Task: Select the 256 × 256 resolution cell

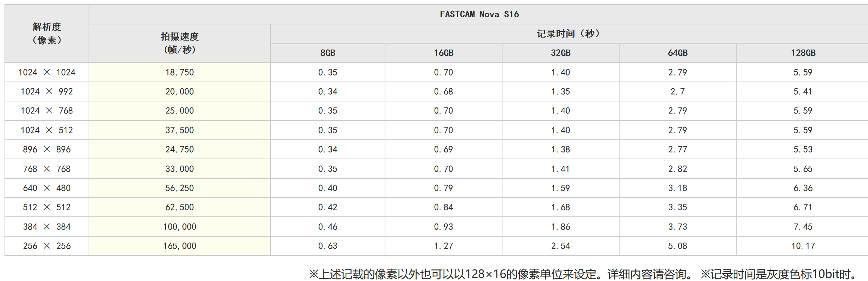Action: (47, 246)
